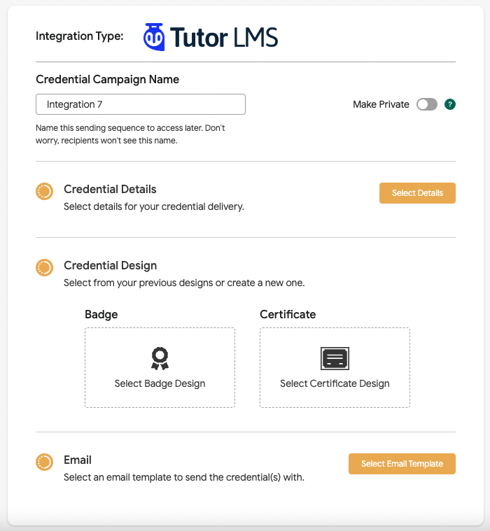
Task: Click the Credential Details heading
Action: click(x=110, y=189)
